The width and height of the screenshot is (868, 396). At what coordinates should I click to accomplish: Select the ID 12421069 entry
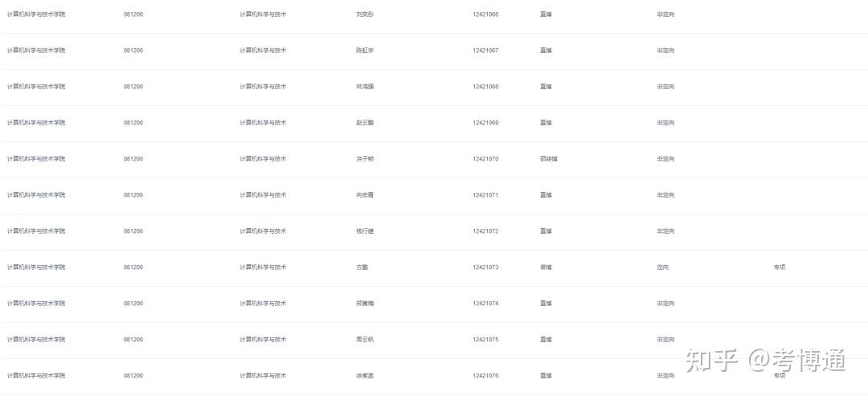(x=485, y=123)
